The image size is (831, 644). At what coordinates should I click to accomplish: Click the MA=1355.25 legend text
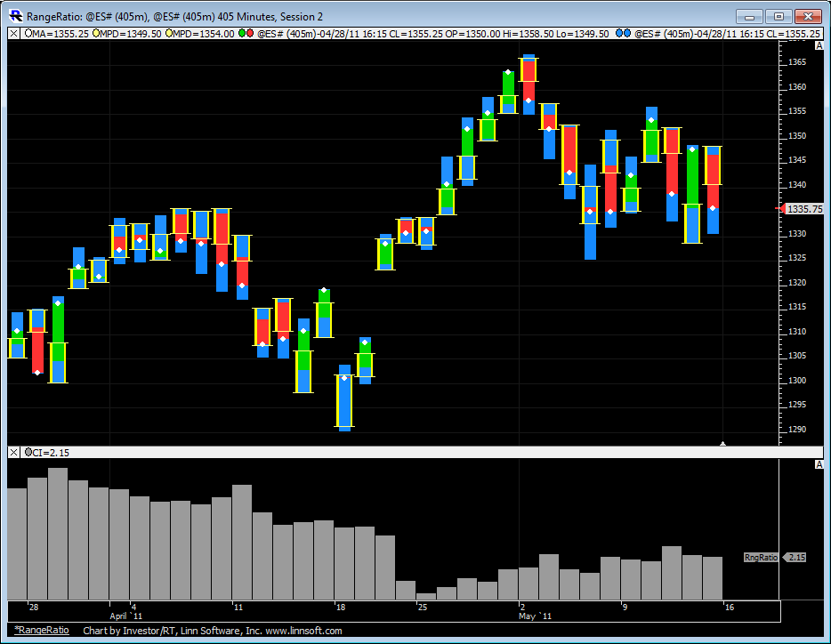click(60, 34)
